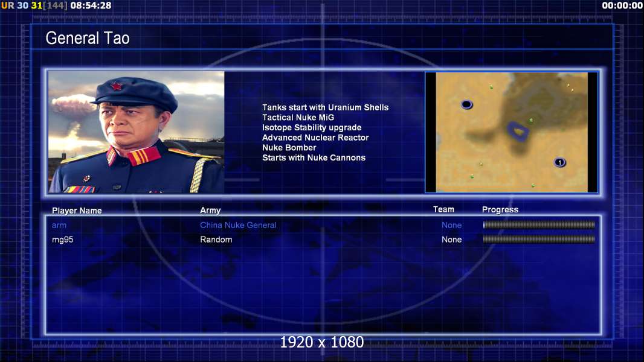Image resolution: width=644 pixels, height=362 pixels.
Task: Click the General Tao title text
Action: (x=88, y=38)
